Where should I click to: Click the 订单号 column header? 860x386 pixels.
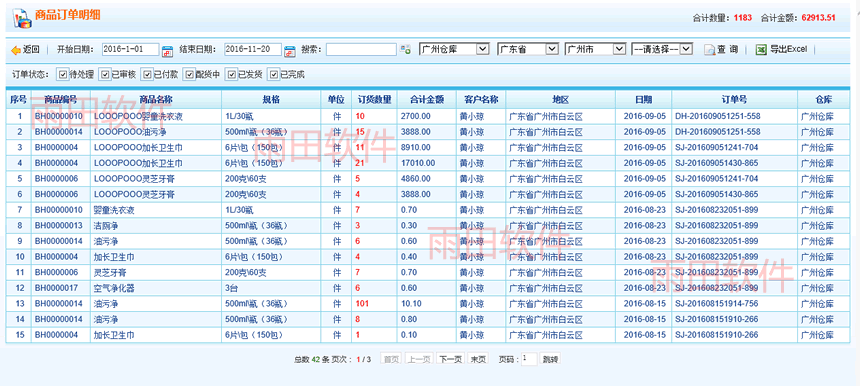734,100
